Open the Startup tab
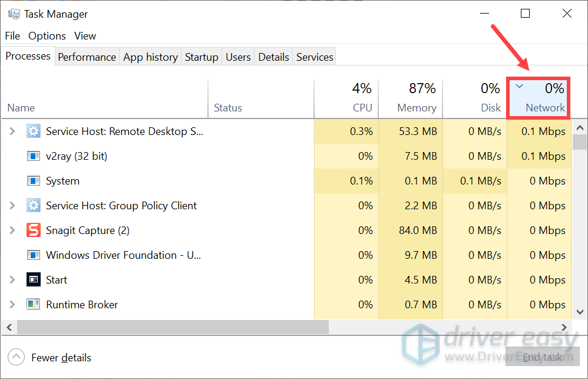Image resolution: width=588 pixels, height=379 pixels. (x=201, y=57)
